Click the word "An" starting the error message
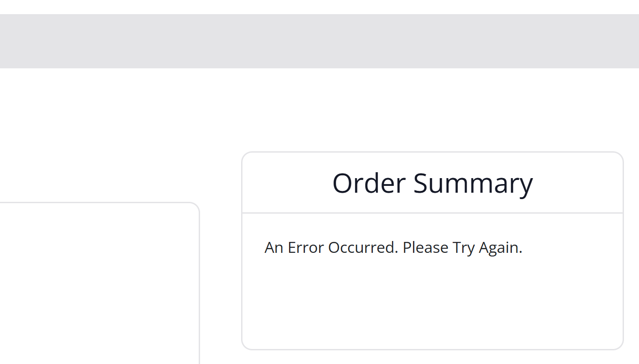 (x=274, y=247)
